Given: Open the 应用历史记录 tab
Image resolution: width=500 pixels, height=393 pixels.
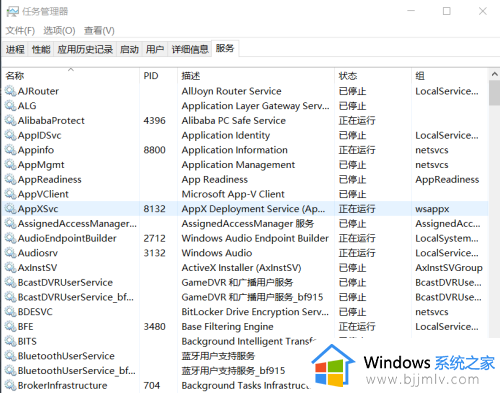Looking at the screenshot, I should coord(85,50).
